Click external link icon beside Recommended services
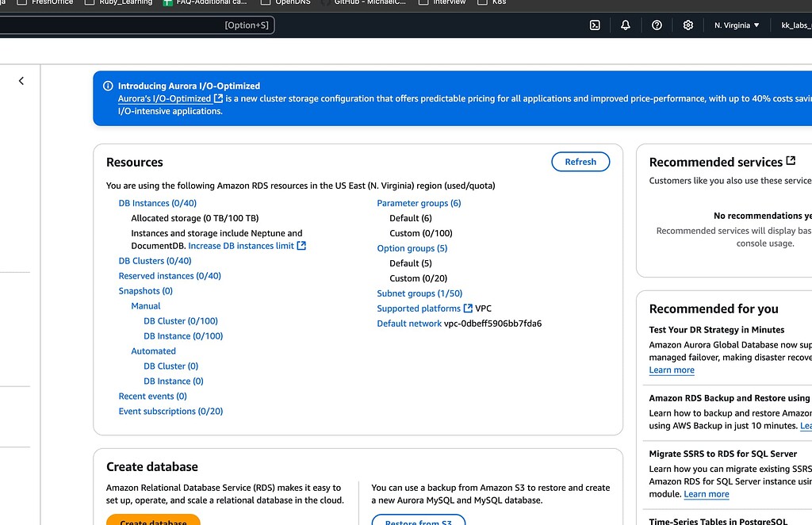This screenshot has height=525, width=812. [791, 161]
